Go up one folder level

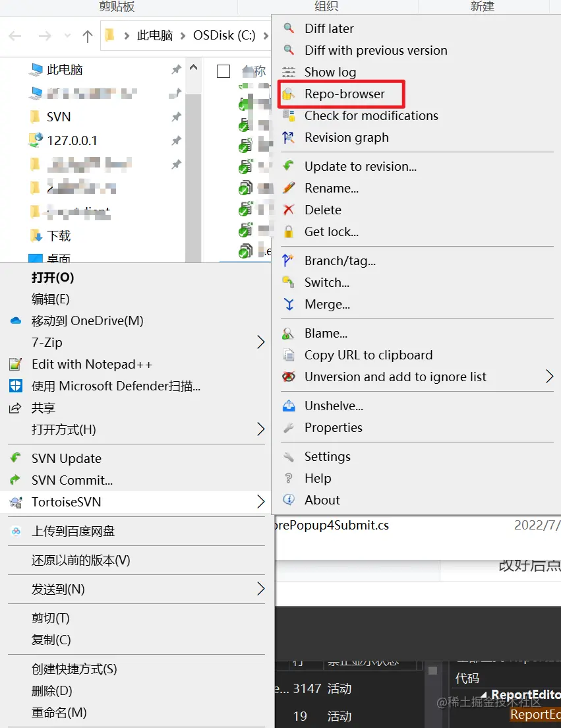87,36
